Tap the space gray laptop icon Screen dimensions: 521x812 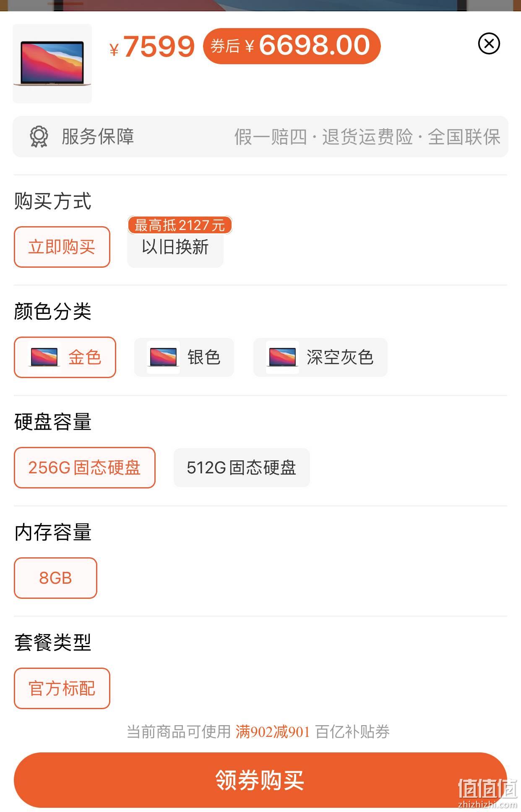click(282, 357)
